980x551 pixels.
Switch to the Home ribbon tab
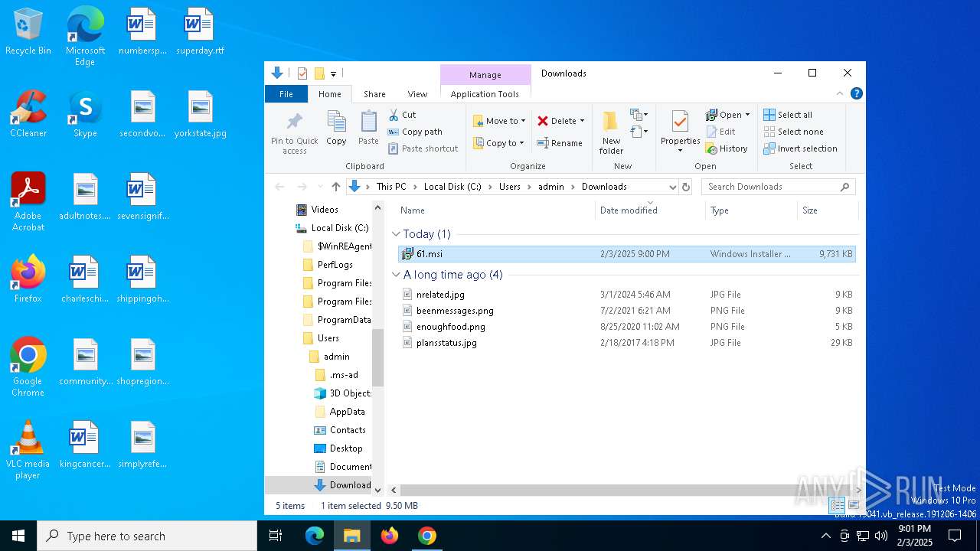tap(330, 94)
